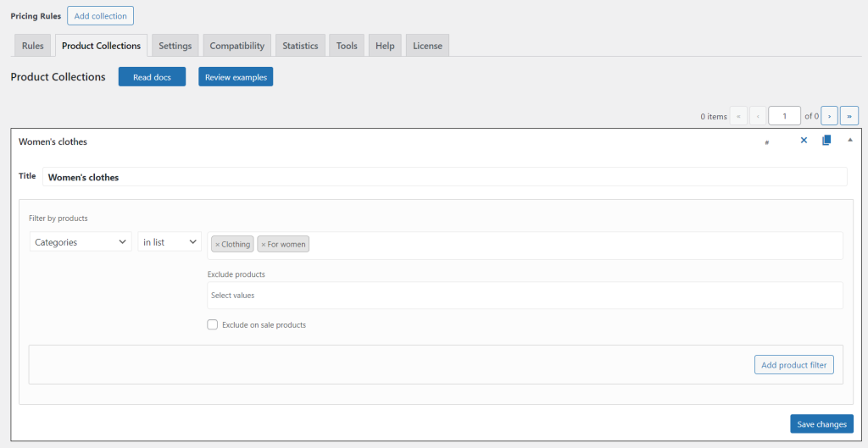This screenshot has height=448, width=868.
Task: Collapse the Women's clothes panel arrow
Action: pos(850,141)
